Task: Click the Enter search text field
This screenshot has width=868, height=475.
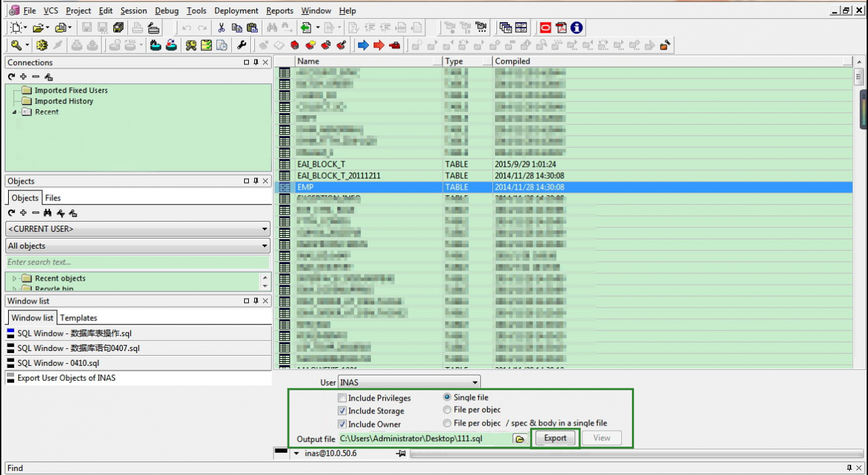Action: (x=138, y=262)
